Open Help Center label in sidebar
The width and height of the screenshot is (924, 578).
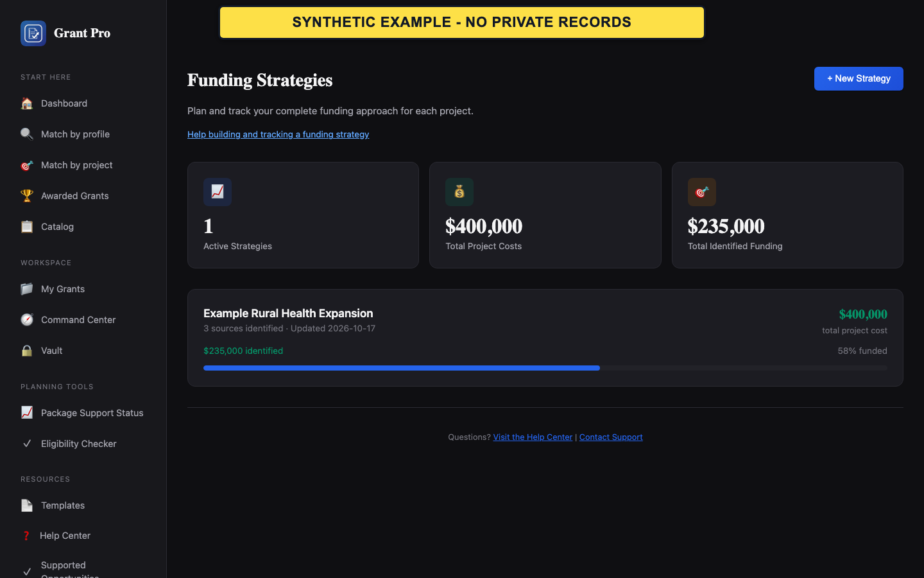coord(65,536)
